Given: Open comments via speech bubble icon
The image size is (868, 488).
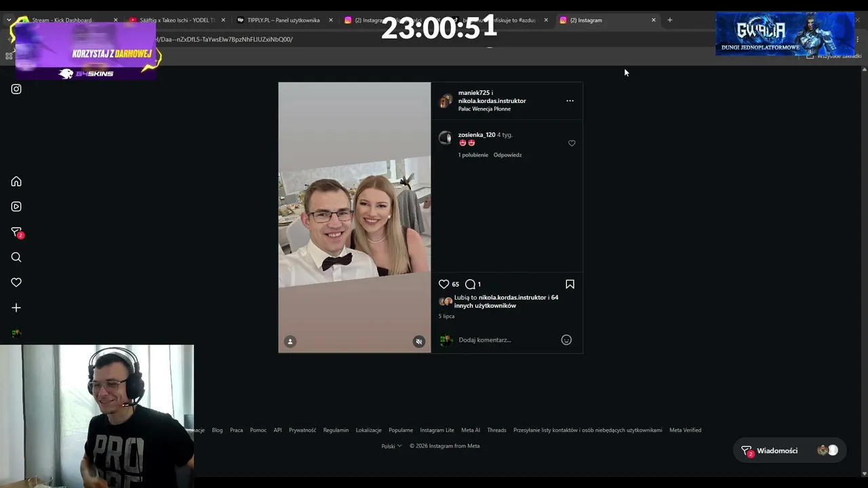Looking at the screenshot, I should pyautogui.click(x=470, y=284).
